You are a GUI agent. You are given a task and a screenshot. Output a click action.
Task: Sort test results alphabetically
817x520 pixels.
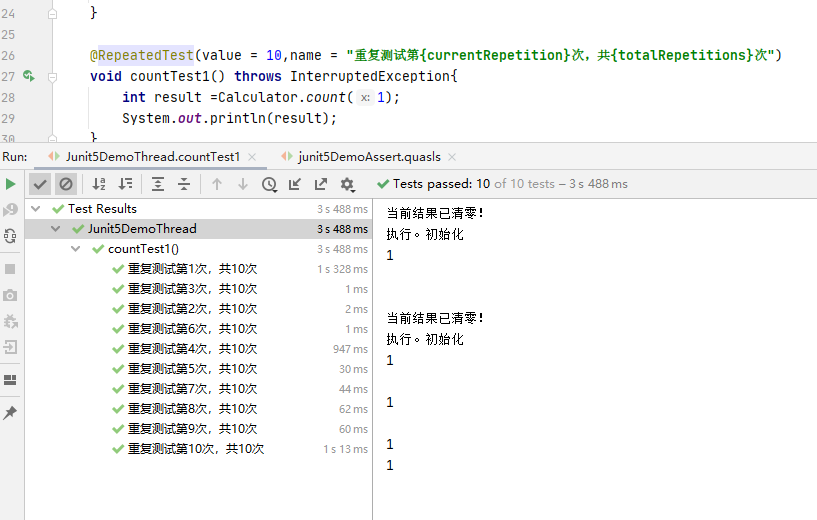[x=99, y=184]
